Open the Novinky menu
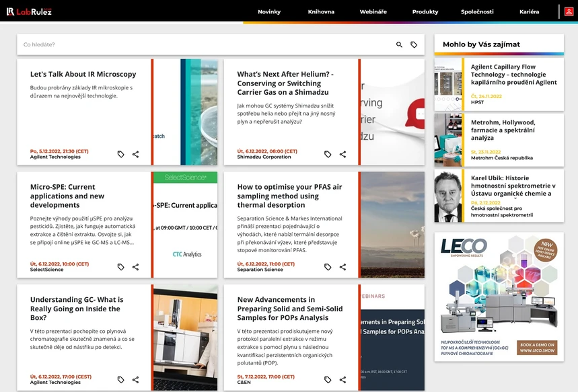Screen dimensions: 578x392 click(x=269, y=11)
